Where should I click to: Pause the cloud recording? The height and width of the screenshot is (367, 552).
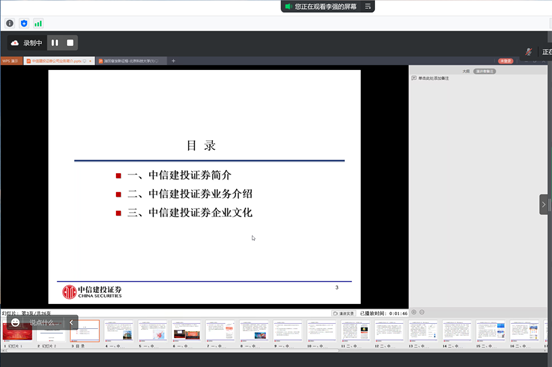click(55, 43)
